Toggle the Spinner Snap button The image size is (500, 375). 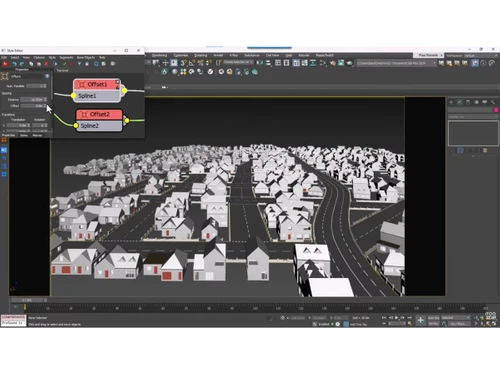[x=208, y=63]
